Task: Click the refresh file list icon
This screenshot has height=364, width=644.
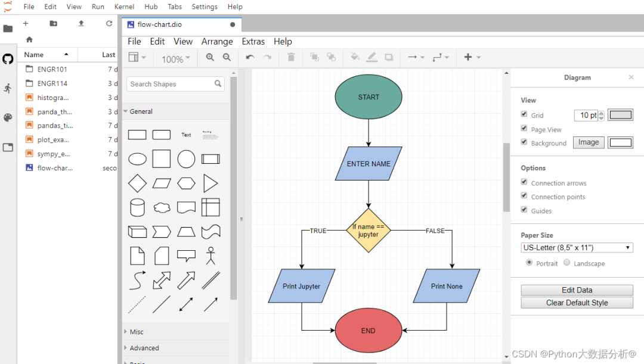Action: click(109, 23)
